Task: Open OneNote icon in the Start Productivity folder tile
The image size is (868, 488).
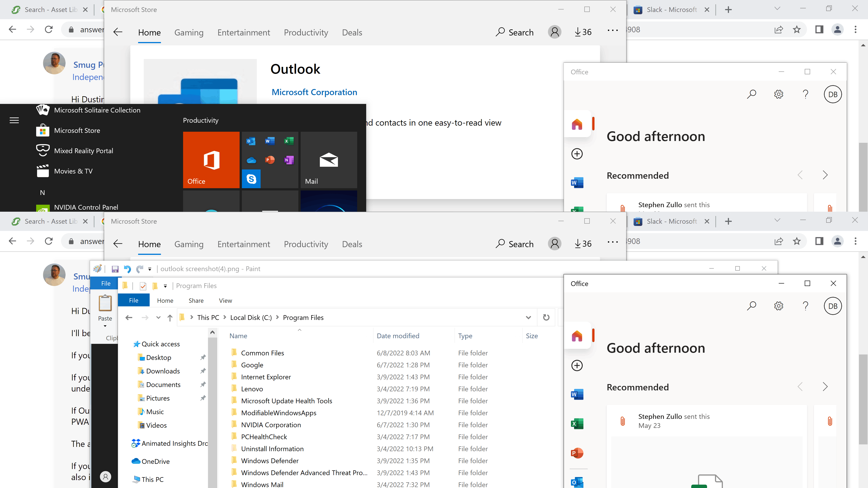Action: (289, 160)
